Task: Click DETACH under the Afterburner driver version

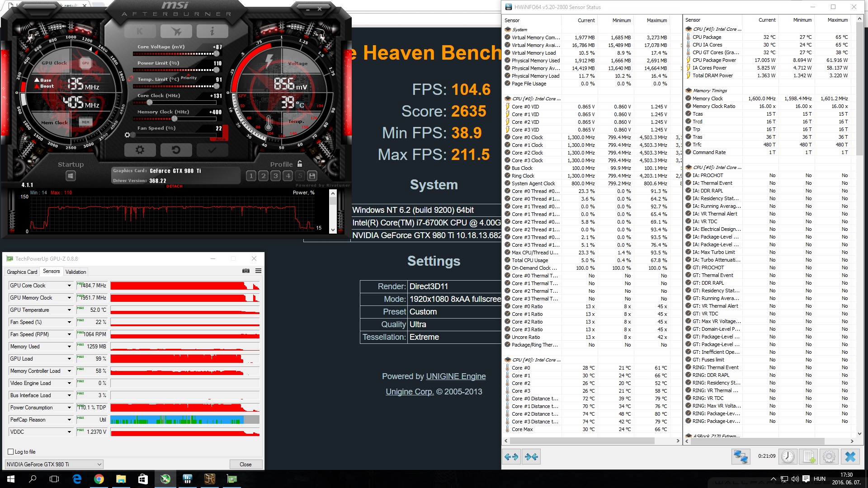Action: tap(175, 186)
